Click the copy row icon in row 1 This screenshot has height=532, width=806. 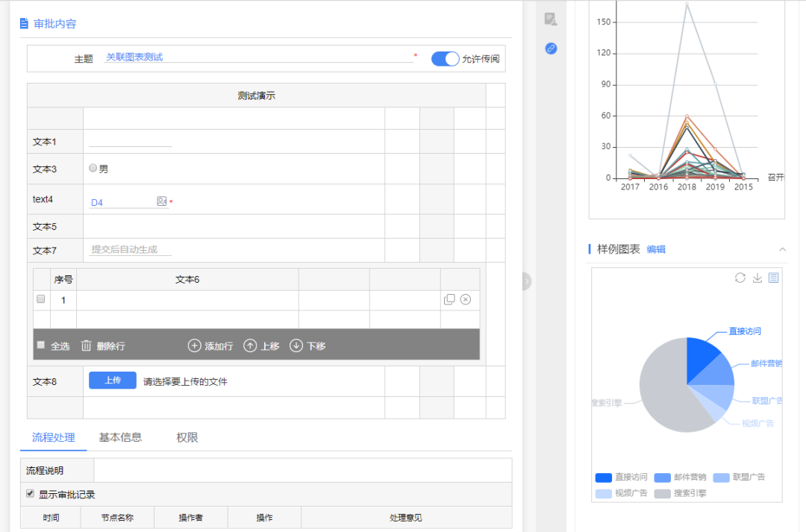(x=449, y=299)
